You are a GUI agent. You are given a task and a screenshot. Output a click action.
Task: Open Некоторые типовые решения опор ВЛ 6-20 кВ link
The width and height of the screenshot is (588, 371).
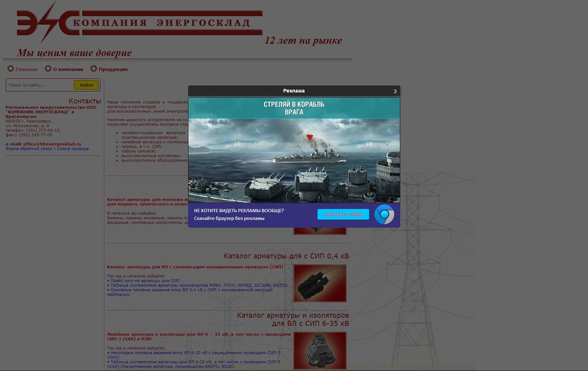pyautogui.click(x=193, y=355)
